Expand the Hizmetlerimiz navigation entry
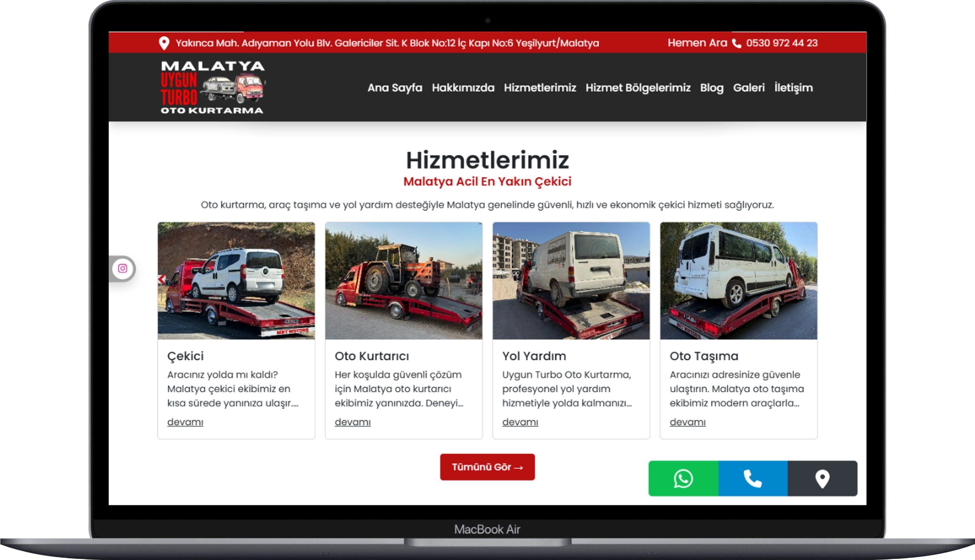The width and height of the screenshot is (975, 560). click(x=540, y=88)
